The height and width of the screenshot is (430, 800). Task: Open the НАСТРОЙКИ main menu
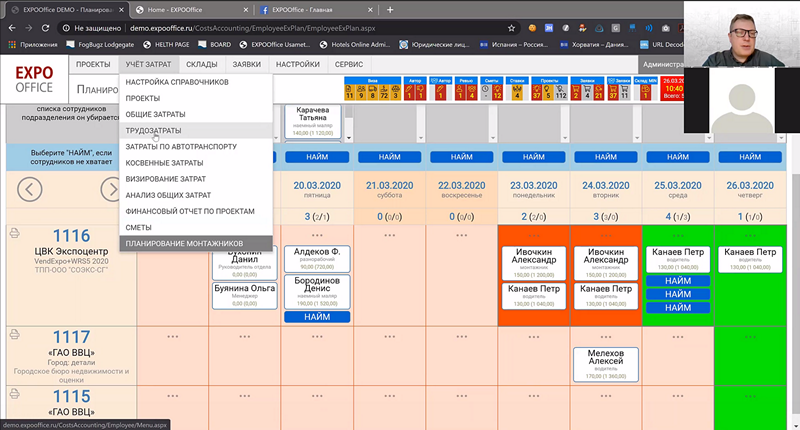tap(298, 64)
